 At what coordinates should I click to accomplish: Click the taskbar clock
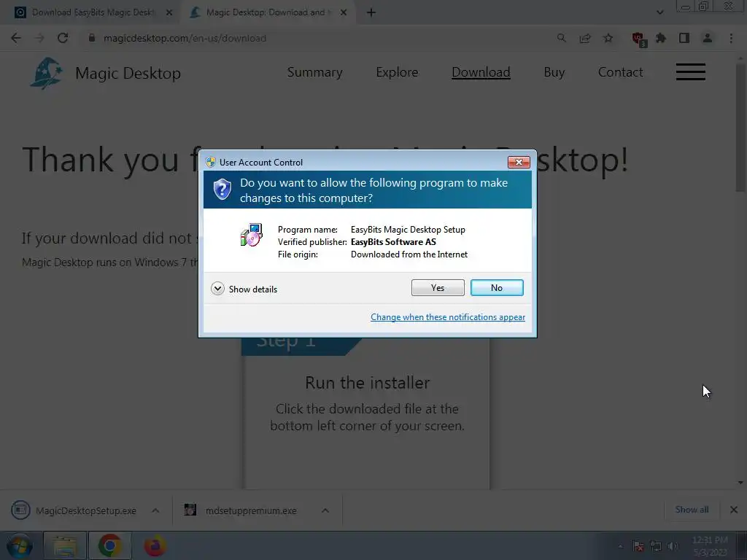(710, 546)
